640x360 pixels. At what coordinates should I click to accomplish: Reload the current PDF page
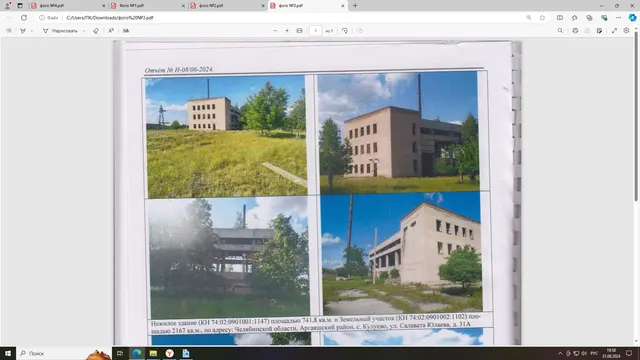tap(24, 18)
